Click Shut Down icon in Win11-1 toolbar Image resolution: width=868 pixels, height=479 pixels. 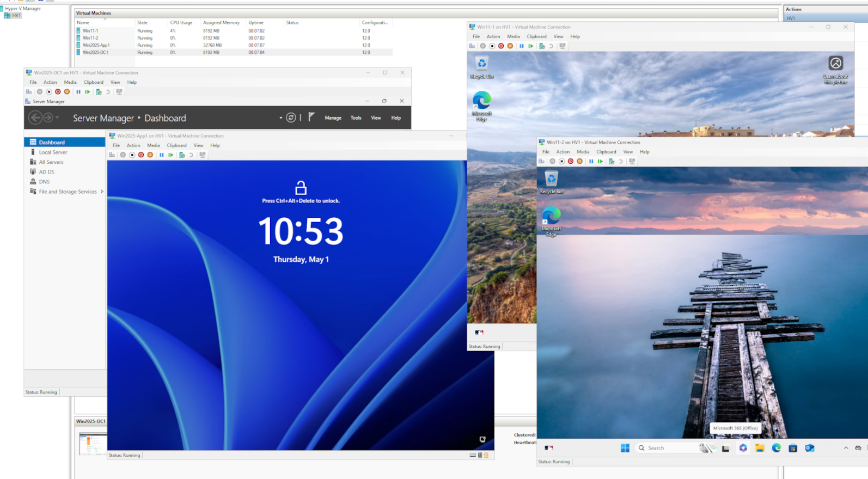coord(501,46)
